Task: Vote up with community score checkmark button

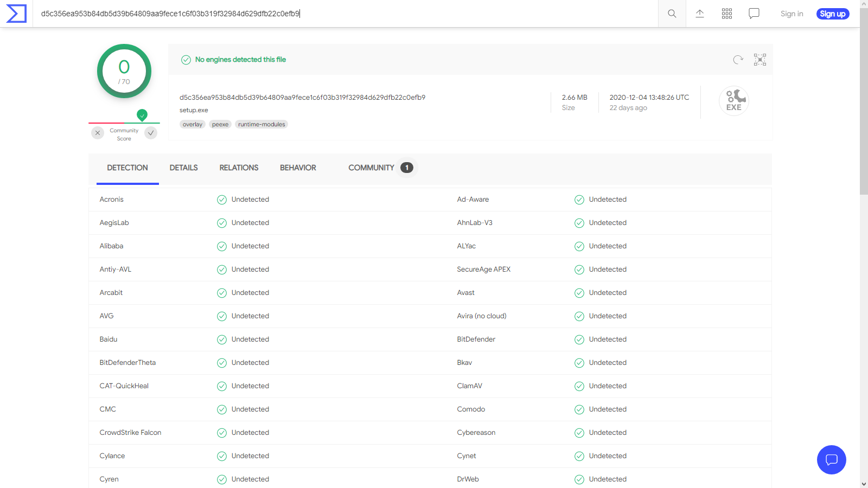Action: pyautogui.click(x=151, y=133)
